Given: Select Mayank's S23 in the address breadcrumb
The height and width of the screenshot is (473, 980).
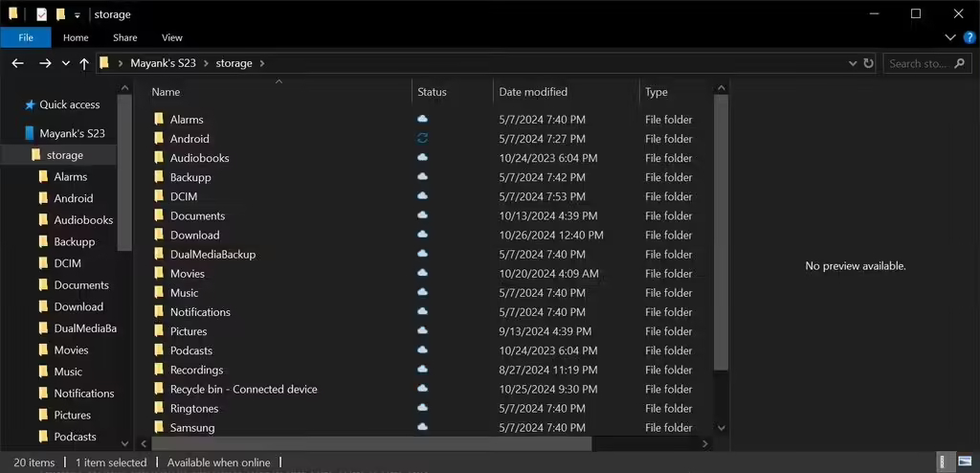Looking at the screenshot, I should click(163, 63).
